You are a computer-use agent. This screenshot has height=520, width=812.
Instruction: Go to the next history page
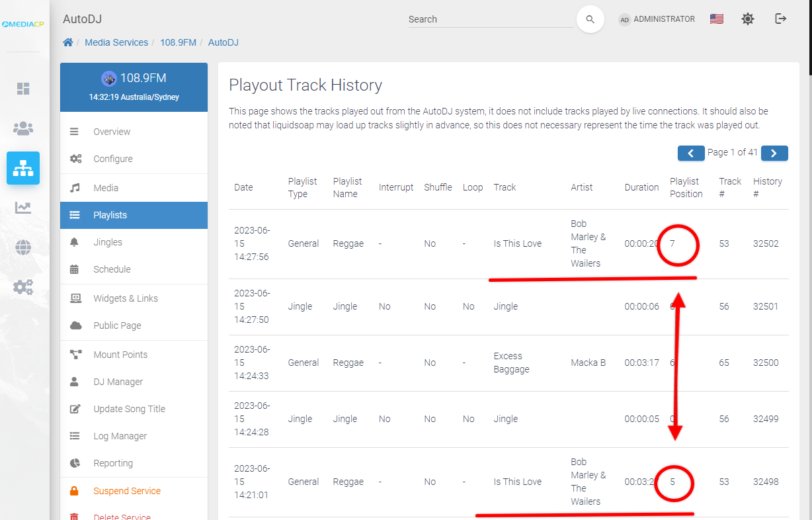coord(774,153)
